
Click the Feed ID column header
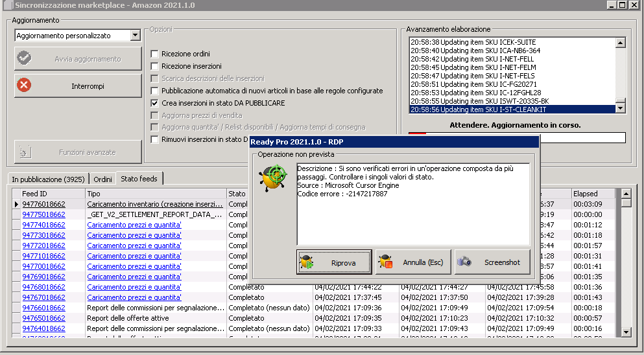pyautogui.click(x=53, y=194)
